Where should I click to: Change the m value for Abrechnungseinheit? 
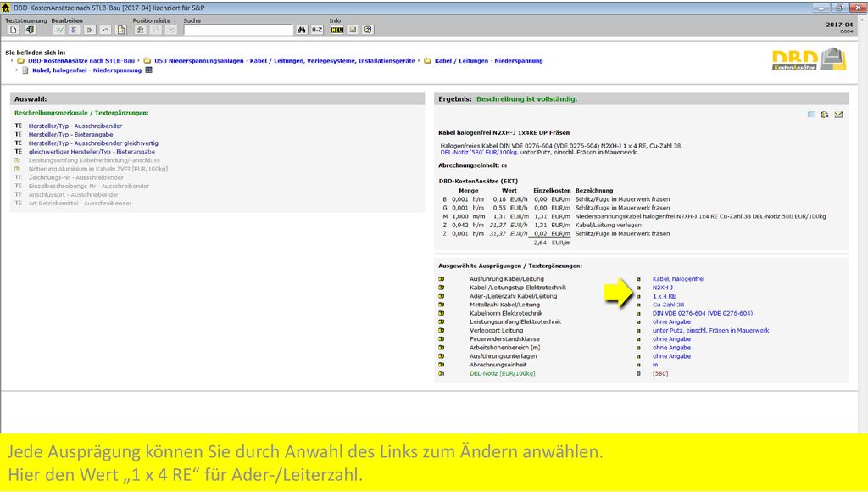655,365
